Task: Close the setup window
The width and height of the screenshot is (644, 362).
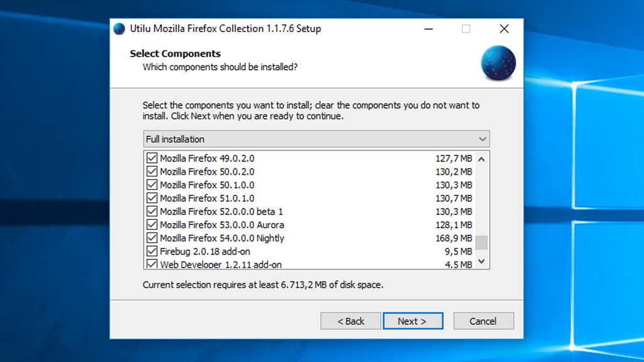Action: [x=504, y=29]
